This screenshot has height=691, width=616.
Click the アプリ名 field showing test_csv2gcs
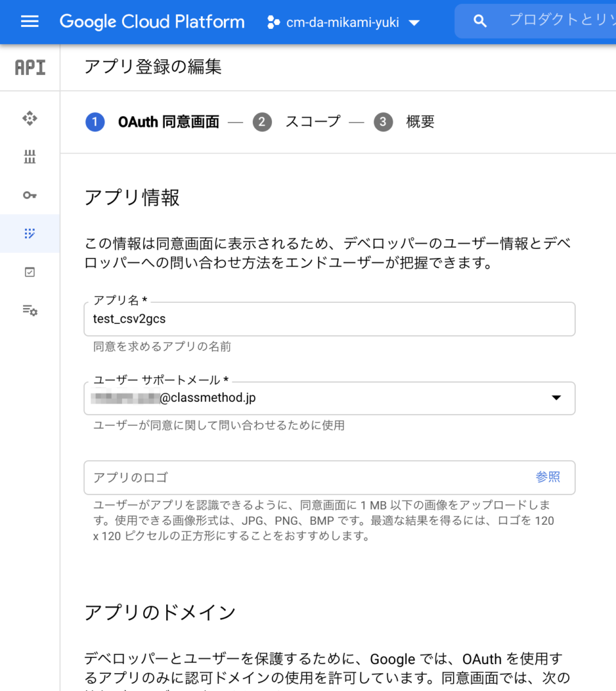click(329, 319)
